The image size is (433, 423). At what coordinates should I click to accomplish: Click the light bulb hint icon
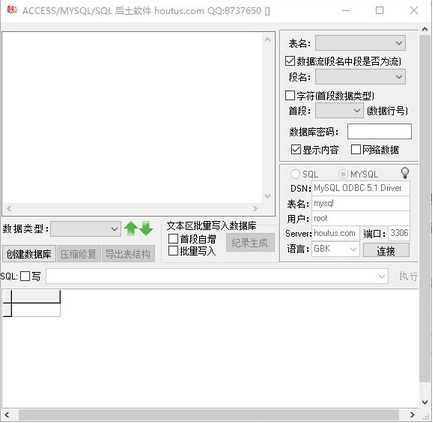[405, 173]
